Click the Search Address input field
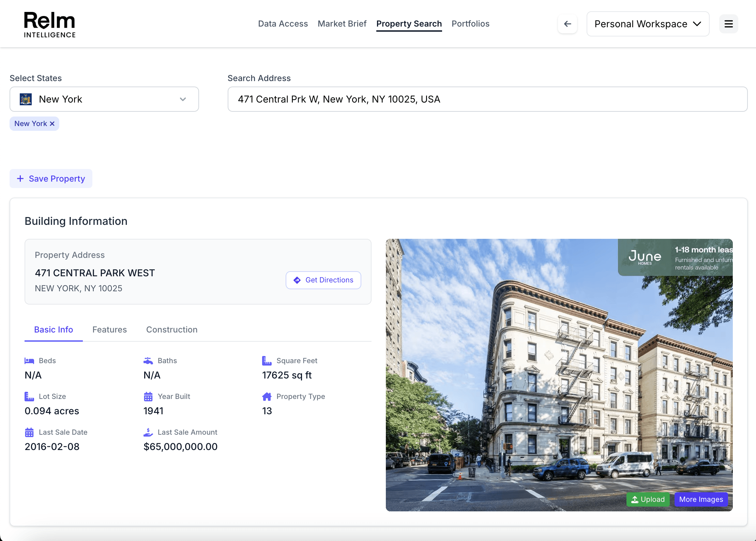 tap(487, 99)
